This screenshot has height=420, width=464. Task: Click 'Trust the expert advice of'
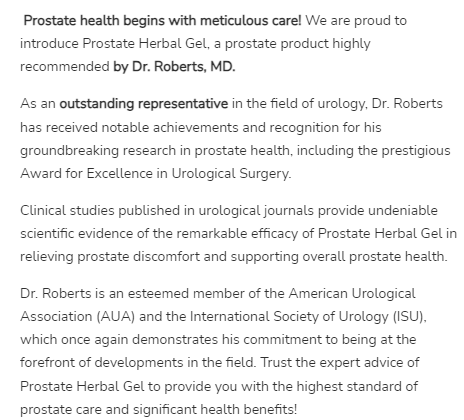[x=340, y=362]
